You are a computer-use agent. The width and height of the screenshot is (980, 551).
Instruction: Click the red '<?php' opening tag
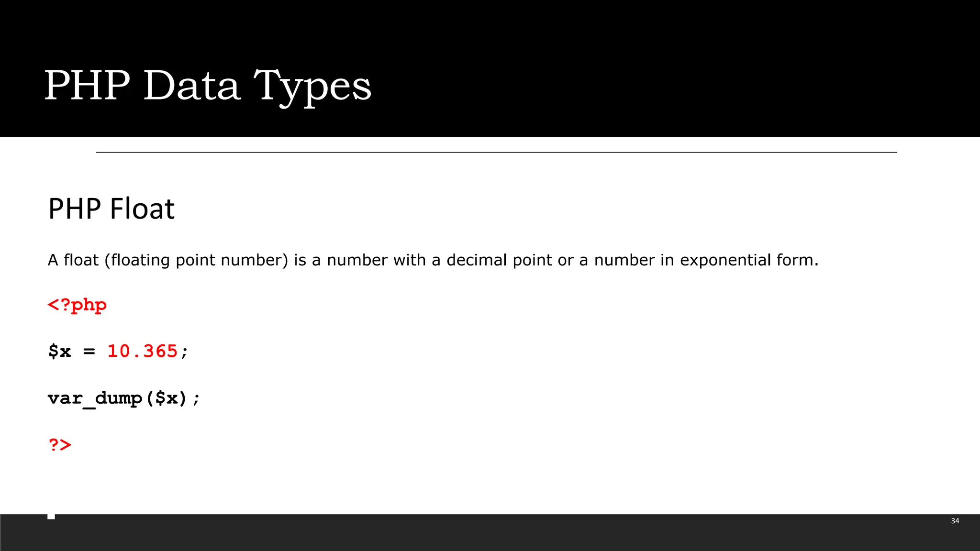click(77, 305)
